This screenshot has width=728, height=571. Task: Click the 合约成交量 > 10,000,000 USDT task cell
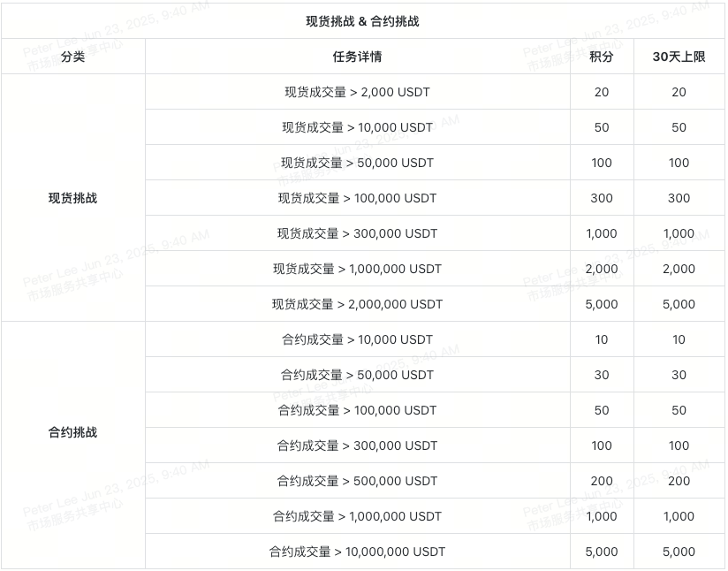click(357, 552)
